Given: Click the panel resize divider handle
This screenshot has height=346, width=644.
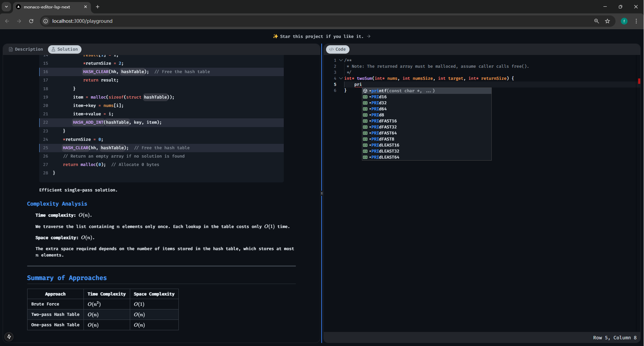Looking at the screenshot, I should point(322,193).
